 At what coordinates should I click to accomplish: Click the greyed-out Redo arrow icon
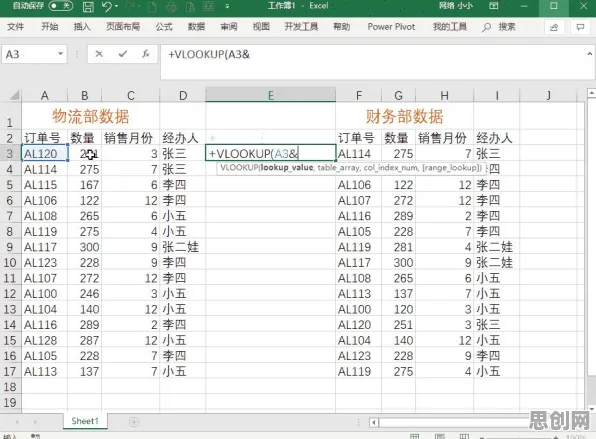[x=130, y=6]
